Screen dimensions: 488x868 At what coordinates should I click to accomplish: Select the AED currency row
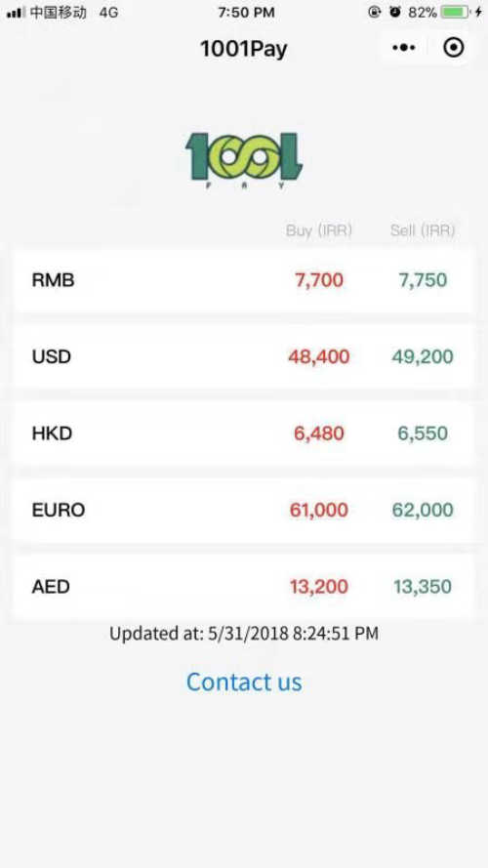click(243, 586)
